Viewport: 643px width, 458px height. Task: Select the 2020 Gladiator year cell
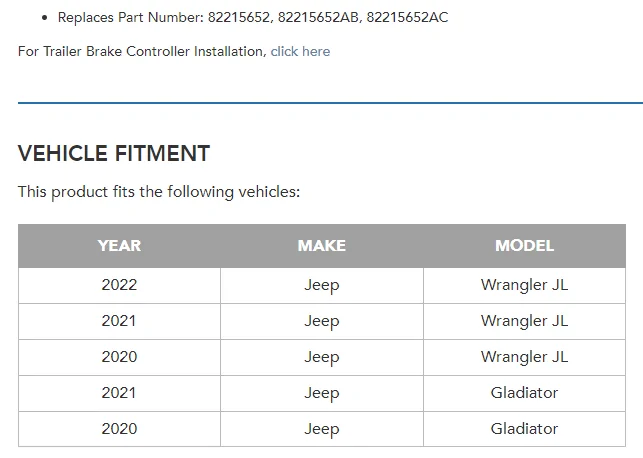click(119, 429)
